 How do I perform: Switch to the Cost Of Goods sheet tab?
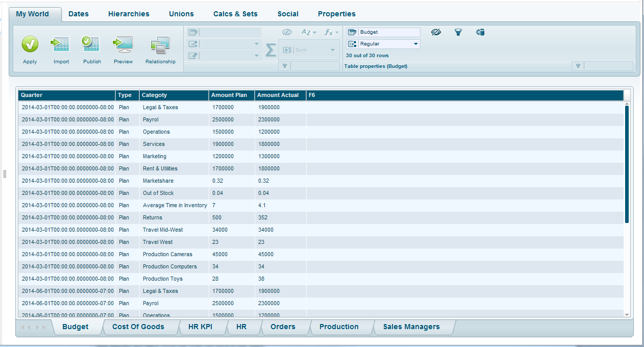[x=138, y=327]
